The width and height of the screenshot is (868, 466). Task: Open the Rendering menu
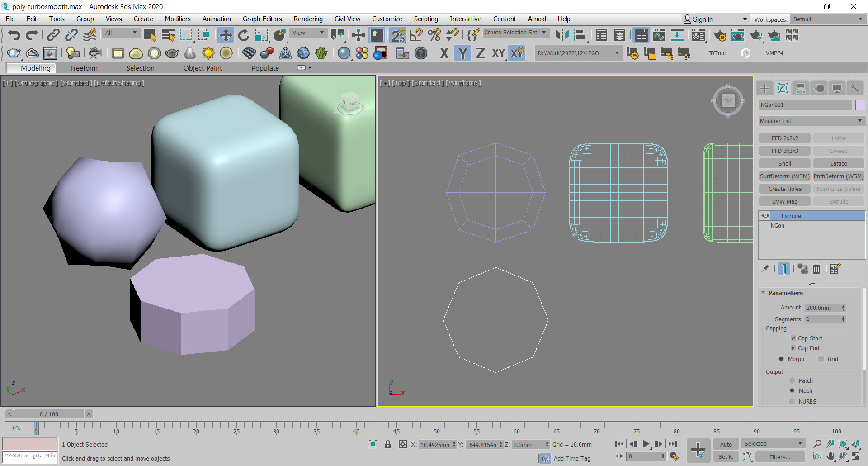pyautogui.click(x=308, y=19)
